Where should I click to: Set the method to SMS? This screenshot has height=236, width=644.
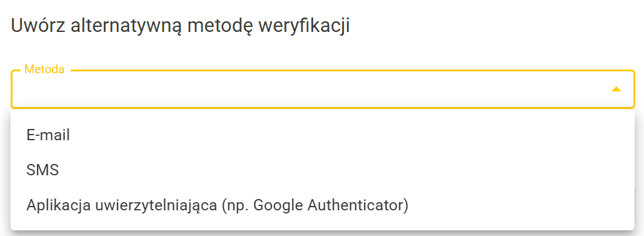[323, 170]
